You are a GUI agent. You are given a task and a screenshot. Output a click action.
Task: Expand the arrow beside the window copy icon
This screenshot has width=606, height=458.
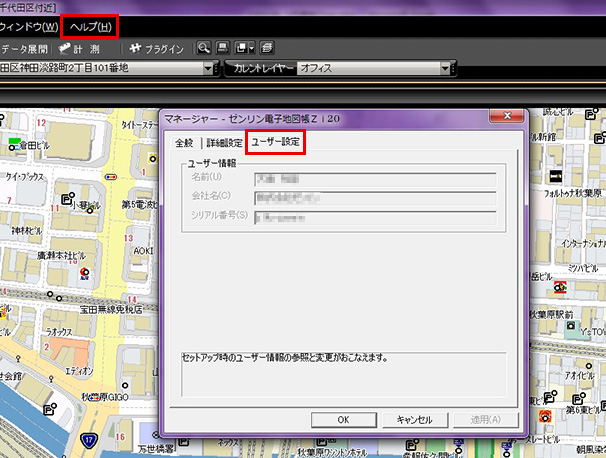point(252,48)
